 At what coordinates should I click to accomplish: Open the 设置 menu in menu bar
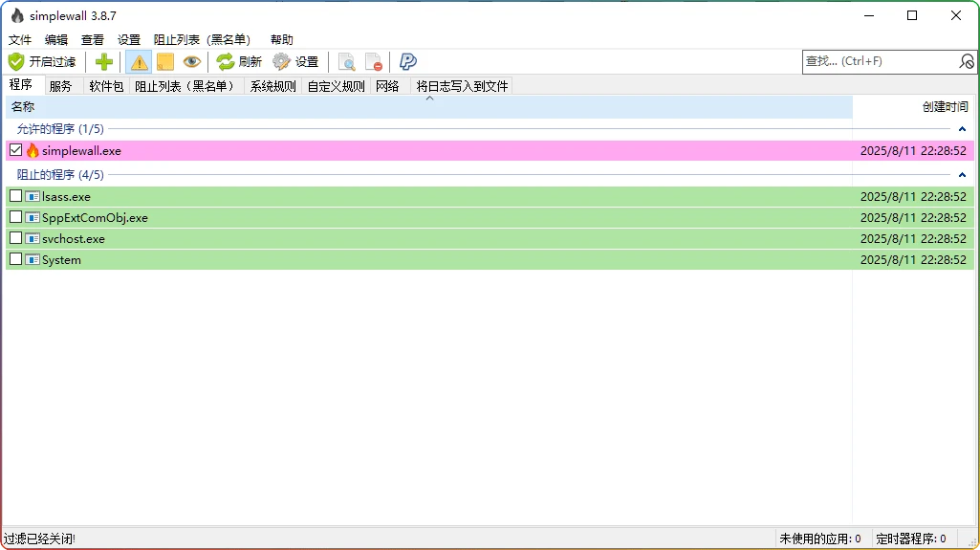pos(129,40)
